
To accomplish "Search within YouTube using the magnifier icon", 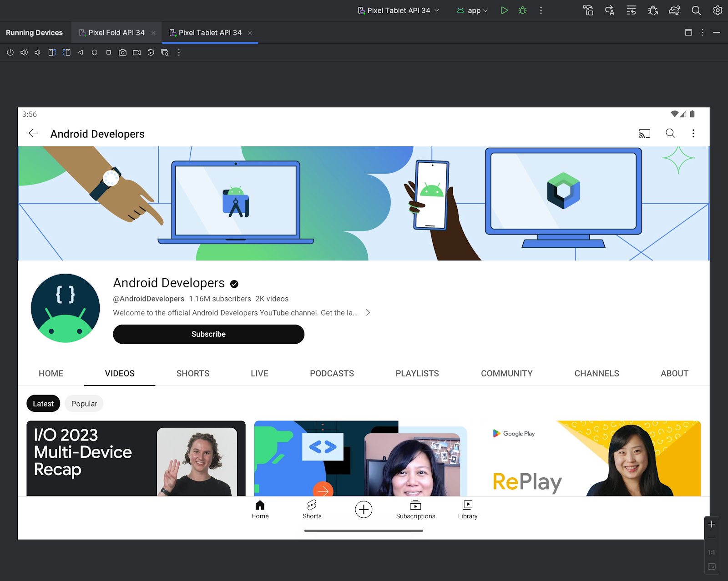I will (671, 133).
